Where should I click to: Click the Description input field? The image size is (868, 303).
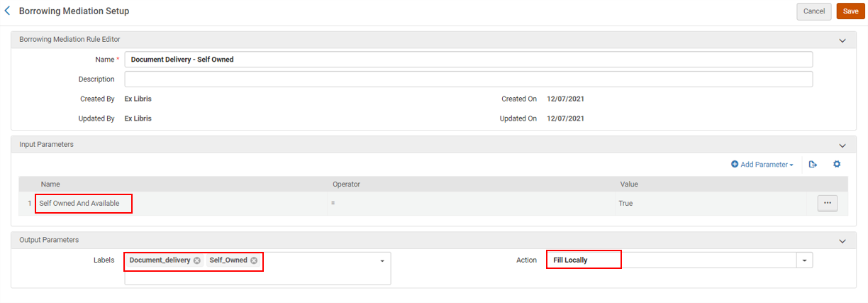click(468, 79)
